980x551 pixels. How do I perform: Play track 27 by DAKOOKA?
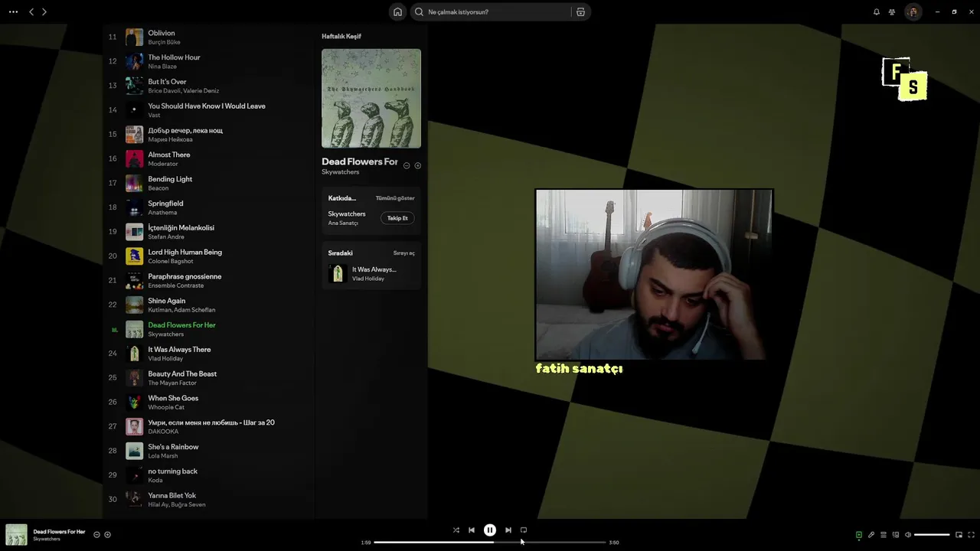[207, 426]
